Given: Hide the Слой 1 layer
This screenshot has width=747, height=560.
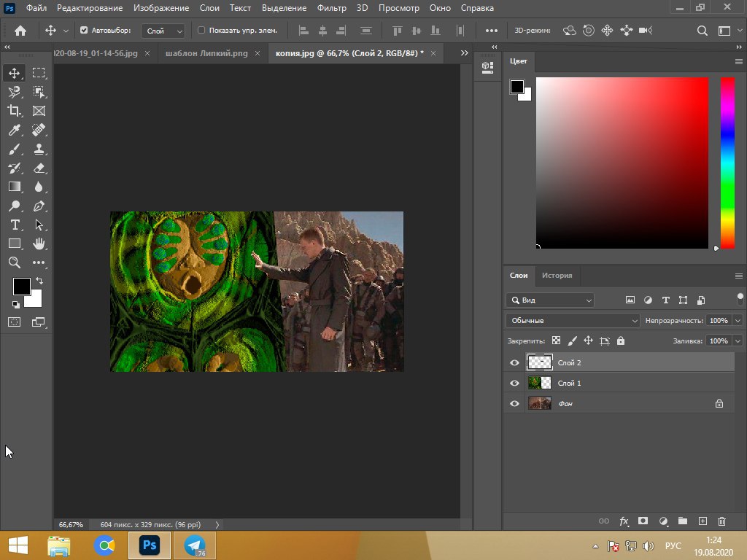Looking at the screenshot, I should [x=514, y=383].
